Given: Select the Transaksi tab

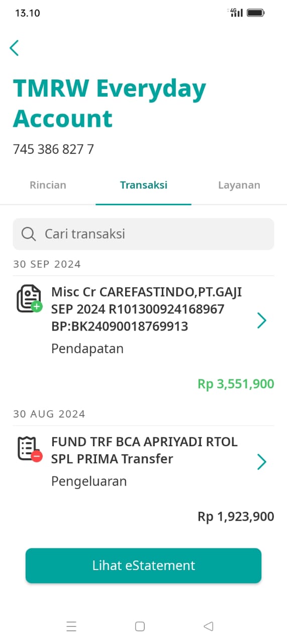Looking at the screenshot, I should (143, 185).
